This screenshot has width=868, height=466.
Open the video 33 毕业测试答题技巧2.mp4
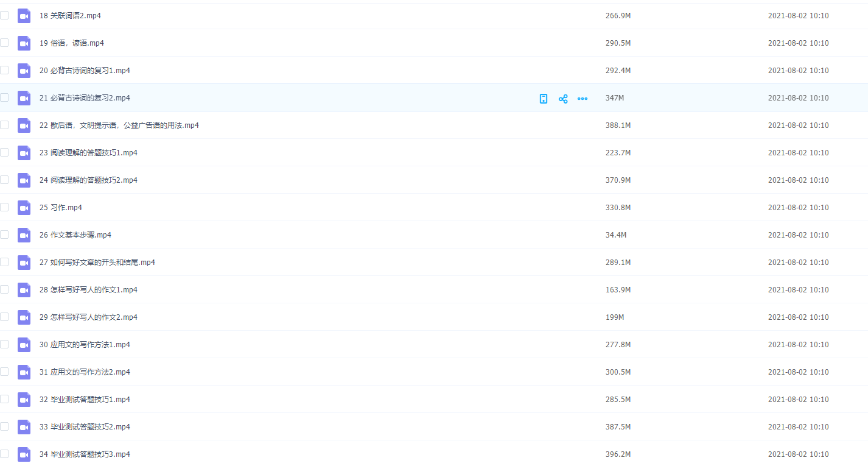pyautogui.click(x=85, y=427)
